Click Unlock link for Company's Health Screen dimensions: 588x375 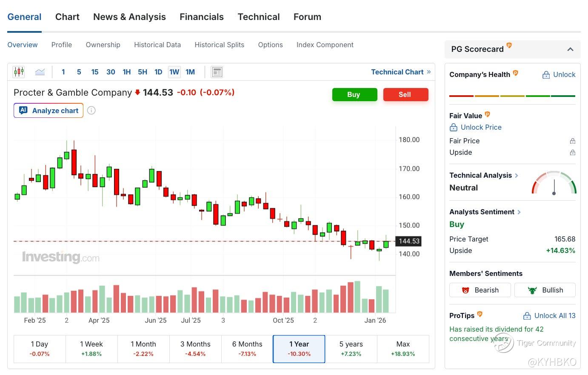click(x=559, y=75)
